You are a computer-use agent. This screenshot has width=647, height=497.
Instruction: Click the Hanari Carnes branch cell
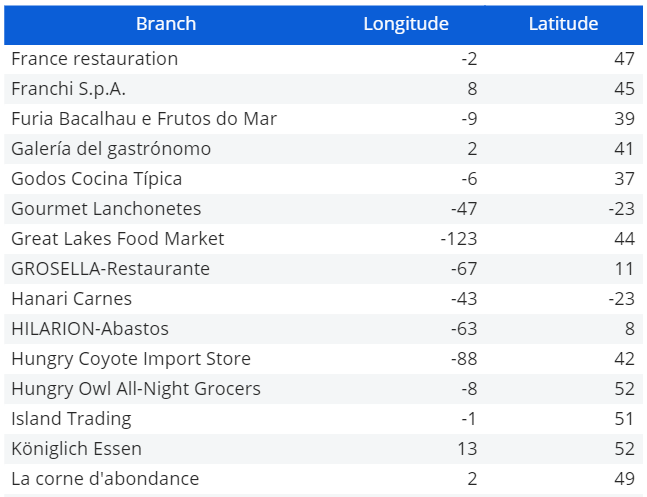(72, 299)
